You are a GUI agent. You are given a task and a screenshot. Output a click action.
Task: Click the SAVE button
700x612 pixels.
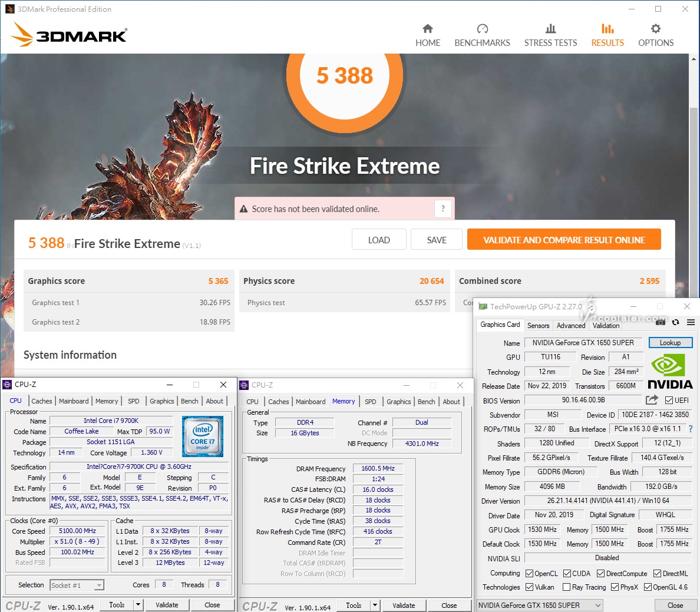(437, 240)
